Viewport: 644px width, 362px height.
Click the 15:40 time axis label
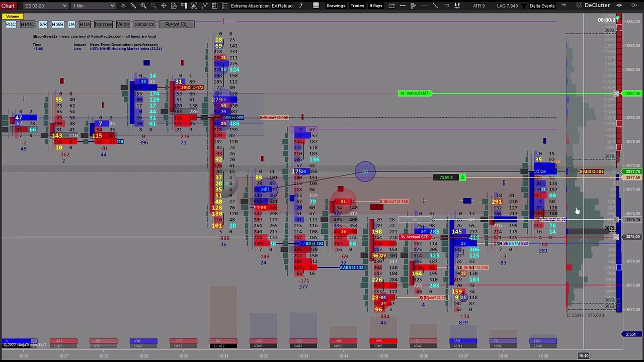pyautogui.click(x=583, y=356)
